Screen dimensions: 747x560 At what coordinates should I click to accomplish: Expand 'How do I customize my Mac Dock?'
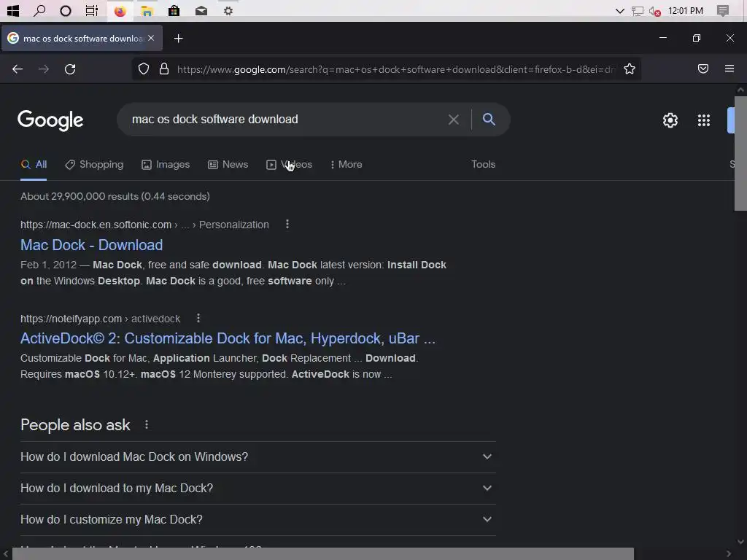(x=258, y=519)
